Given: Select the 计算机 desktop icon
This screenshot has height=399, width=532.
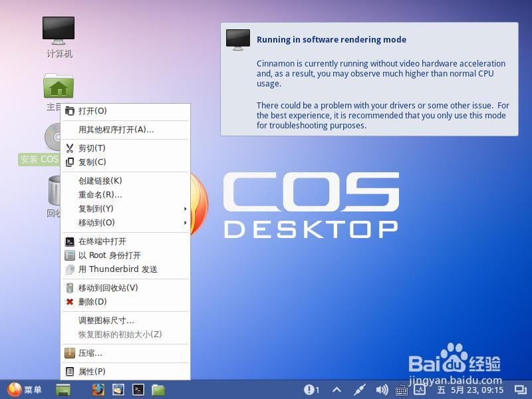Looking at the screenshot, I should coord(59,37).
